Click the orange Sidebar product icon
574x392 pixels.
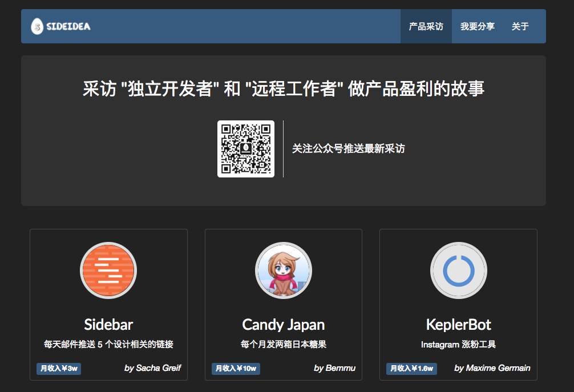click(108, 270)
